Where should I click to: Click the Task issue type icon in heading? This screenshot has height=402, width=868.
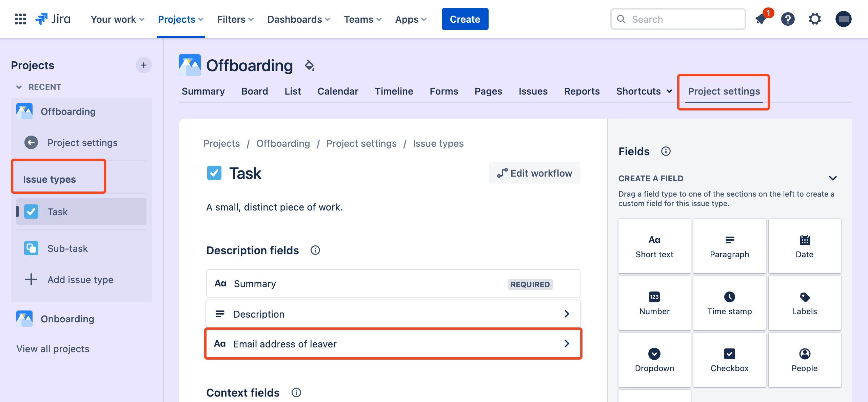click(x=214, y=173)
